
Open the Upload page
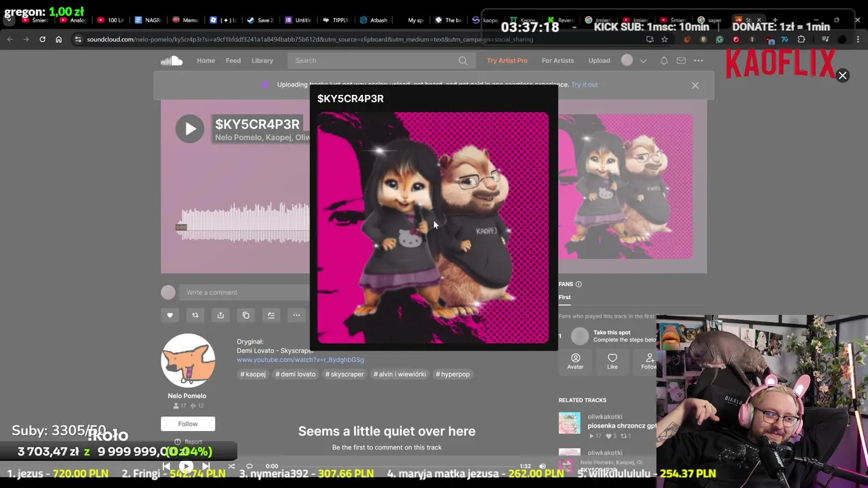point(599,60)
